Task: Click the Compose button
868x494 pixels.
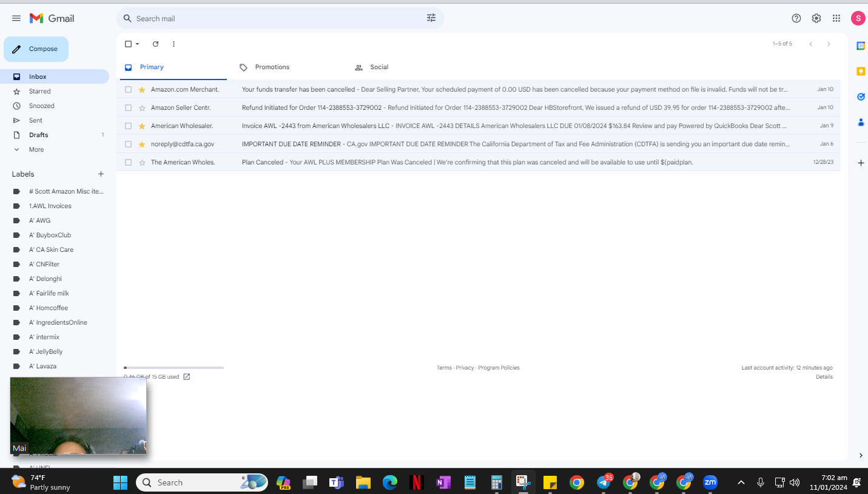Action: pos(36,49)
